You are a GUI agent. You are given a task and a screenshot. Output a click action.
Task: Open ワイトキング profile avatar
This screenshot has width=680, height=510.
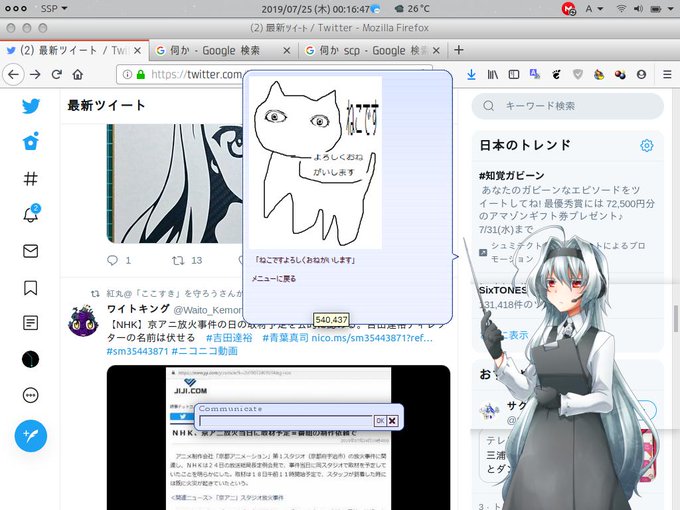pos(83,321)
